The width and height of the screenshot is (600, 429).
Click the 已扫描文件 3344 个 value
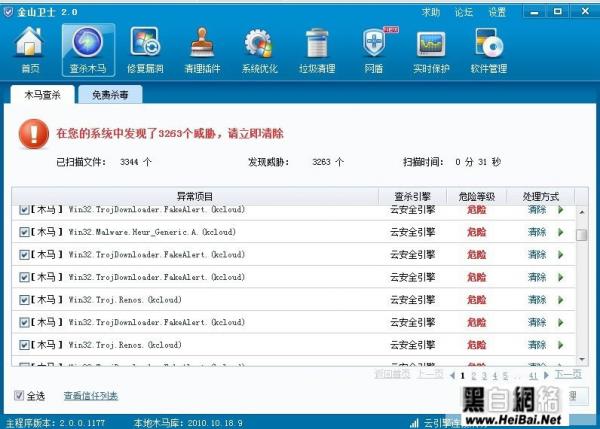pyautogui.click(x=136, y=162)
